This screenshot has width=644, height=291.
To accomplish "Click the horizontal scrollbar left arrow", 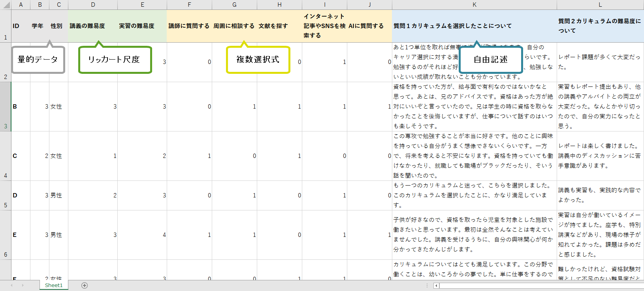I will click(x=436, y=285).
